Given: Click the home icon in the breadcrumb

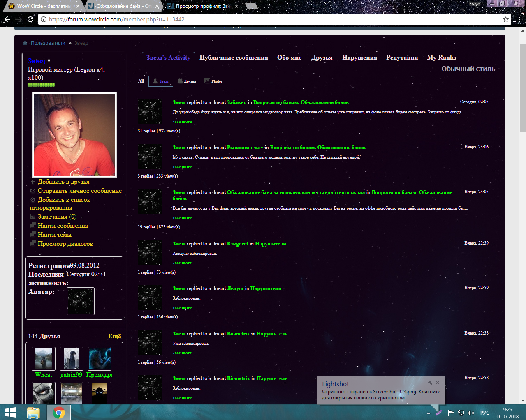Looking at the screenshot, I should pos(25,43).
